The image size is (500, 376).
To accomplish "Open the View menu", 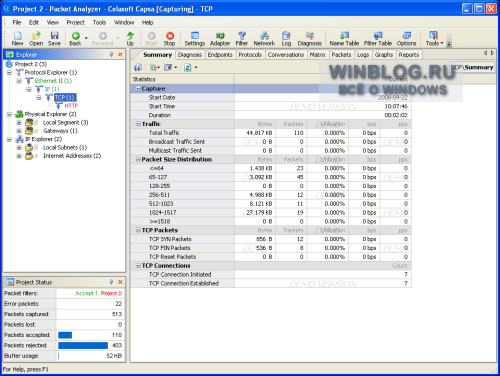I will (x=53, y=22).
